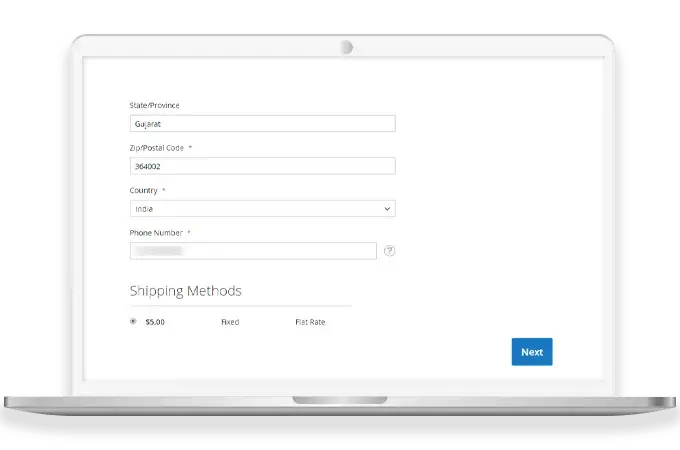Focus the Phone Number input field

coord(253,251)
